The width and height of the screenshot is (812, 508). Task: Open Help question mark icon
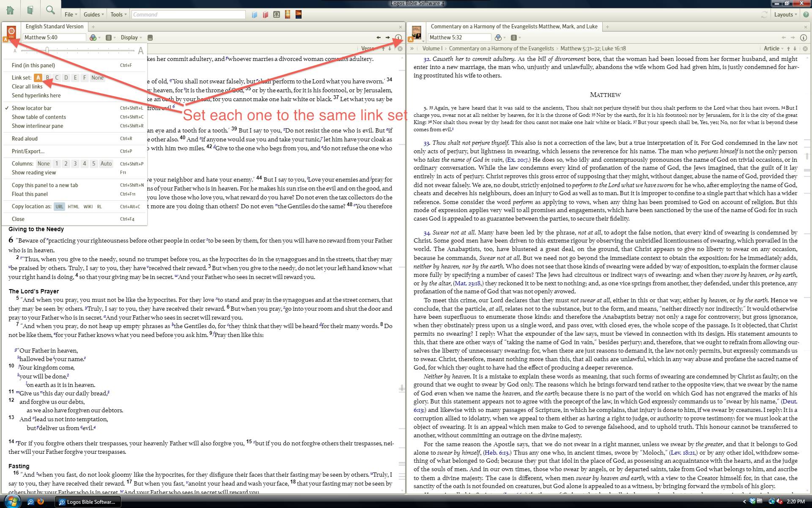[806, 14]
